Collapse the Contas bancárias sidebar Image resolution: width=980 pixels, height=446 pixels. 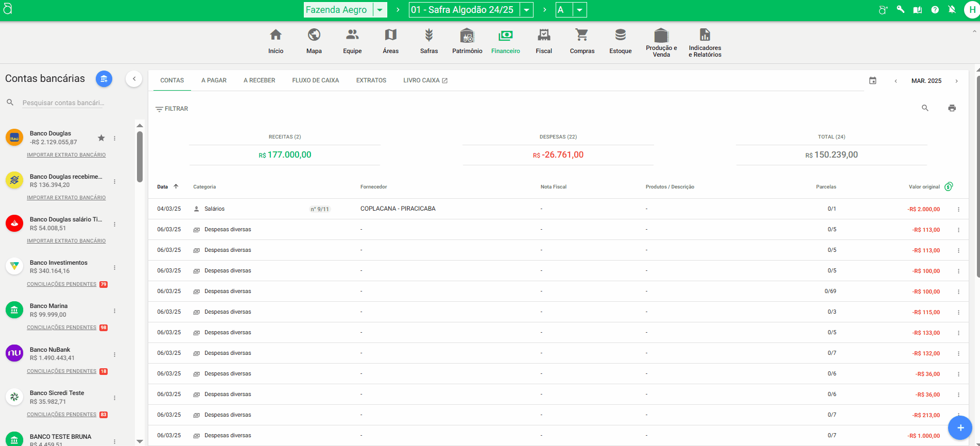tap(134, 79)
